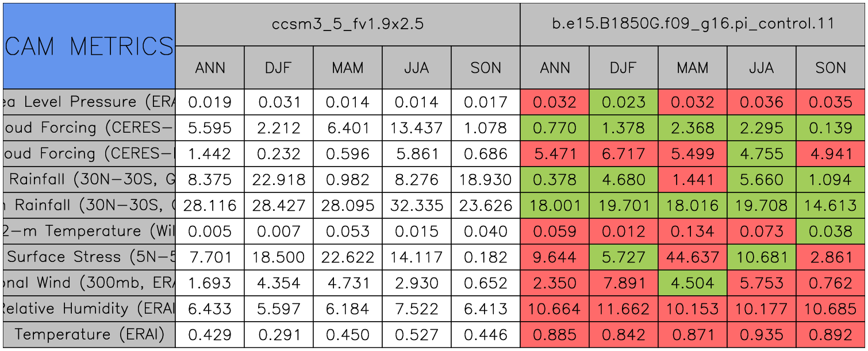This screenshot has height=351, width=868.
Task: Select the b.e15.B1850G.f09_g16.pi_control.11 model header
Action: pyautogui.click(x=693, y=25)
